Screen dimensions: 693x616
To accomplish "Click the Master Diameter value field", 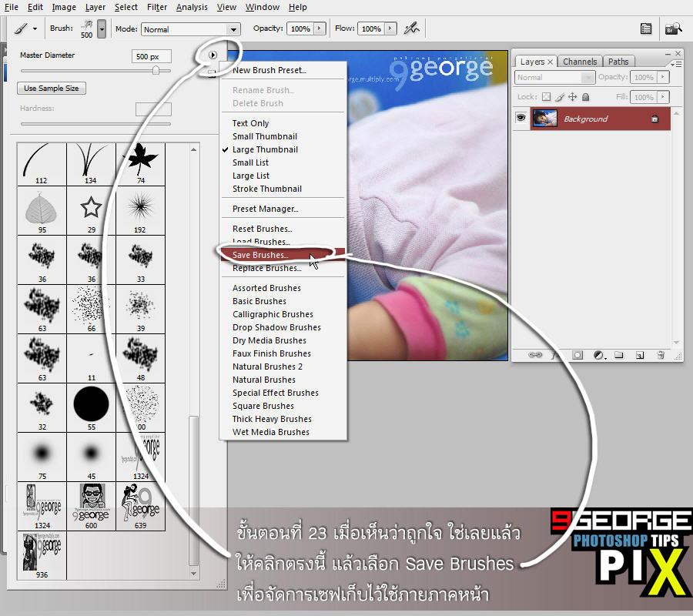I will point(151,56).
